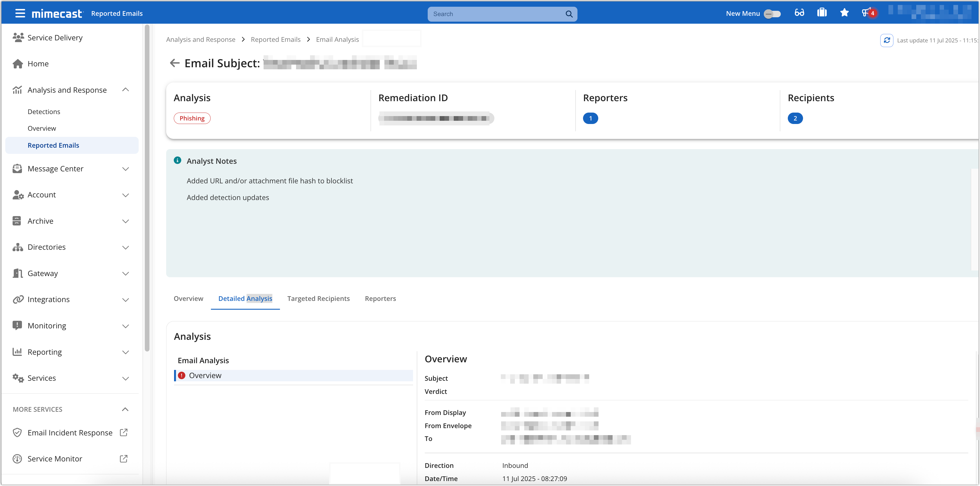Click the back arrow next to Email Subject

pyautogui.click(x=175, y=63)
